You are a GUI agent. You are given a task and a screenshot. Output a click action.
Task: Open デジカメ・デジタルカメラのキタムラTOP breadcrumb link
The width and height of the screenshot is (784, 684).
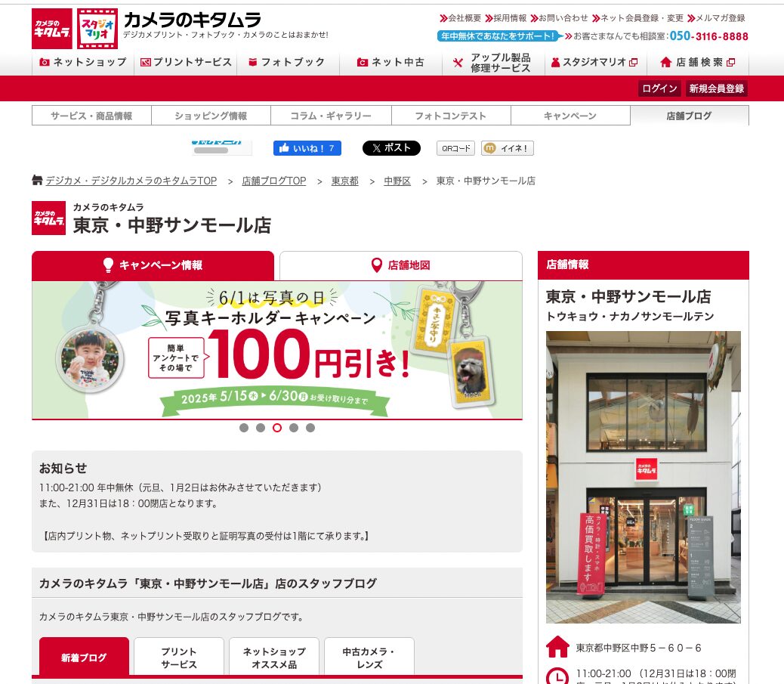pyautogui.click(x=131, y=181)
